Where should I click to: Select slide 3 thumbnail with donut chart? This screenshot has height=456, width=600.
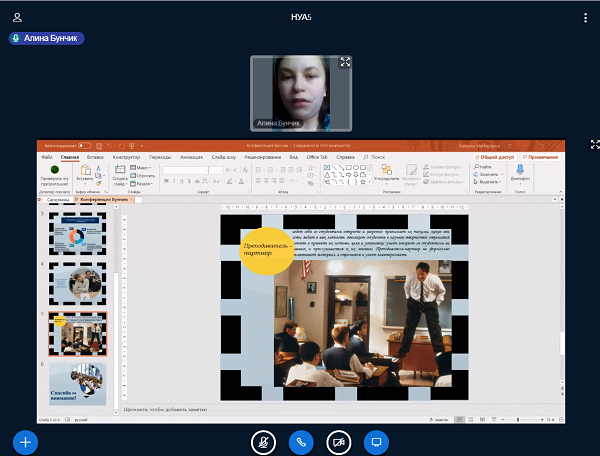tap(77, 234)
